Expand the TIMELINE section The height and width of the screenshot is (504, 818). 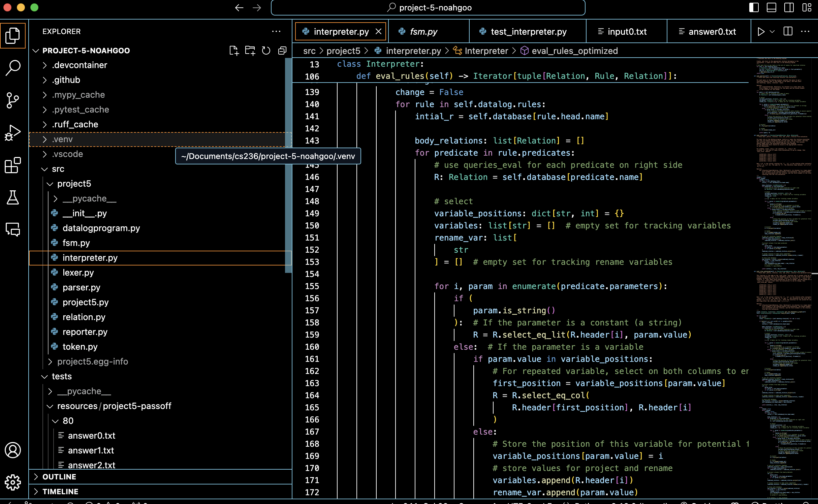click(x=160, y=492)
